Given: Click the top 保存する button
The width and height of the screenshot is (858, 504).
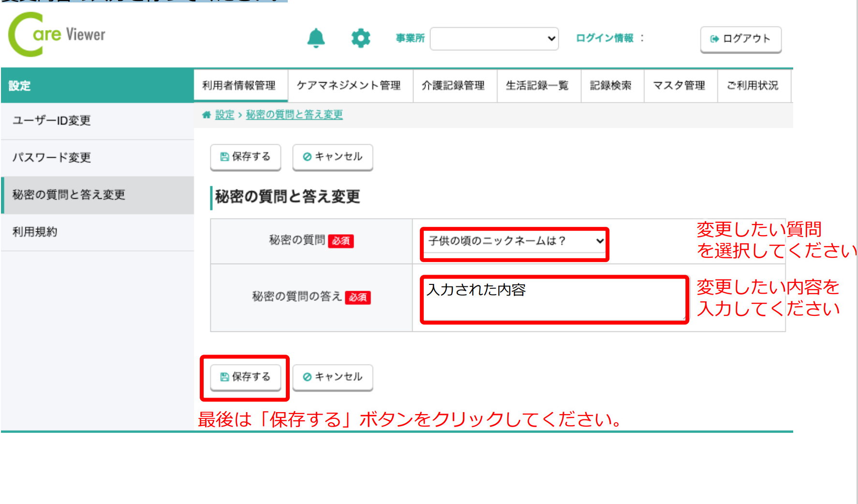Looking at the screenshot, I should tap(245, 157).
